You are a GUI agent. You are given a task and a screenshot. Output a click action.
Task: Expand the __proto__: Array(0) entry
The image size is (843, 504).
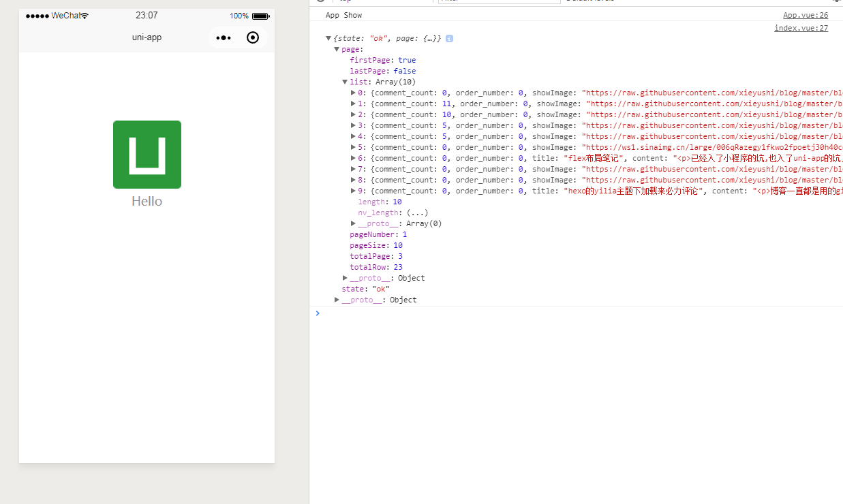click(353, 223)
